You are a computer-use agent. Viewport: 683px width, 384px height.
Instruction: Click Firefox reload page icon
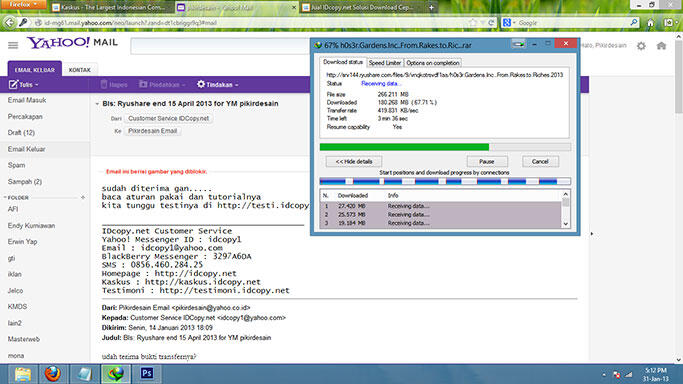pyautogui.click(x=491, y=23)
